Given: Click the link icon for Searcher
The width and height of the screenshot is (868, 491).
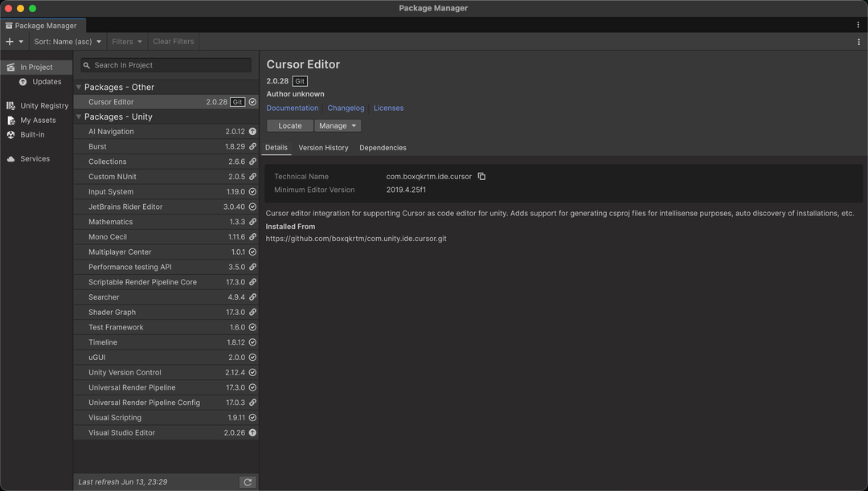Looking at the screenshot, I should tap(252, 297).
